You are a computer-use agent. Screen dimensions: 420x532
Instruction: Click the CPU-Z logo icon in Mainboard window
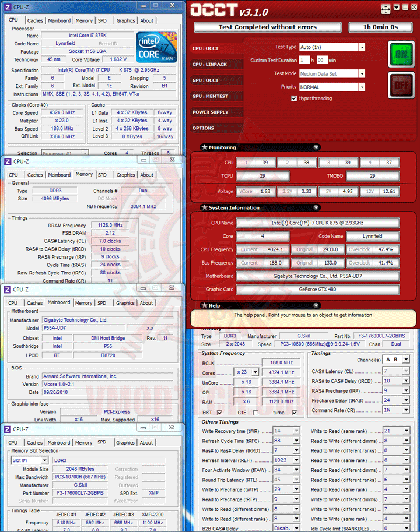[x=7, y=290]
